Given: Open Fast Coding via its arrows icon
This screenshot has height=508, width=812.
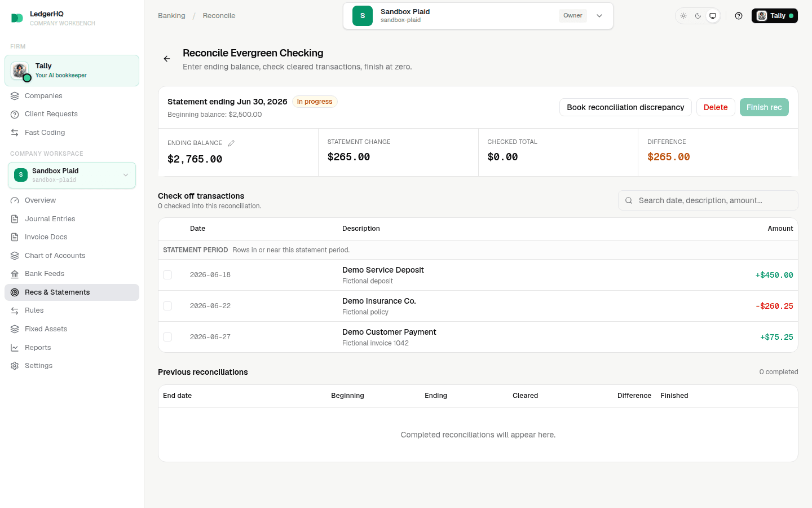Looking at the screenshot, I should pyautogui.click(x=15, y=133).
